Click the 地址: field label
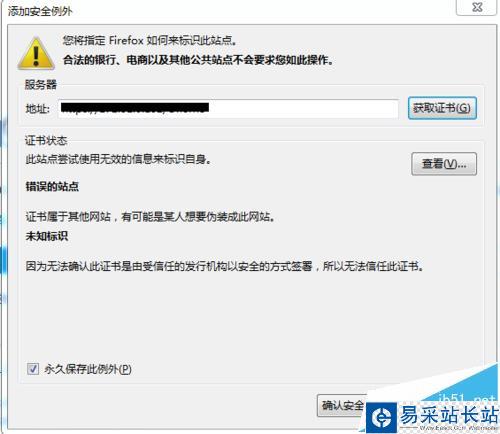This screenshot has height=434, width=500. click(x=38, y=109)
